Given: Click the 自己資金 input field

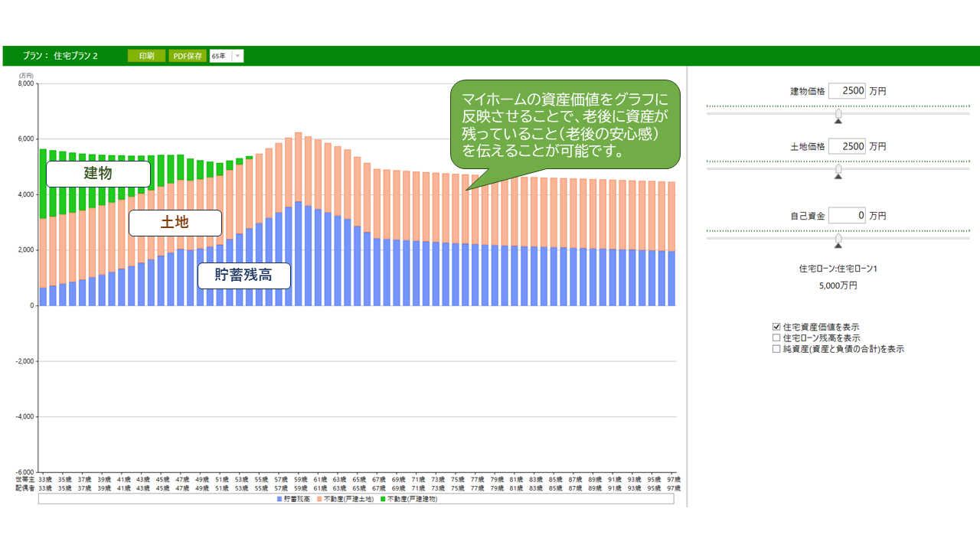Looking at the screenshot, I should click(x=847, y=216).
